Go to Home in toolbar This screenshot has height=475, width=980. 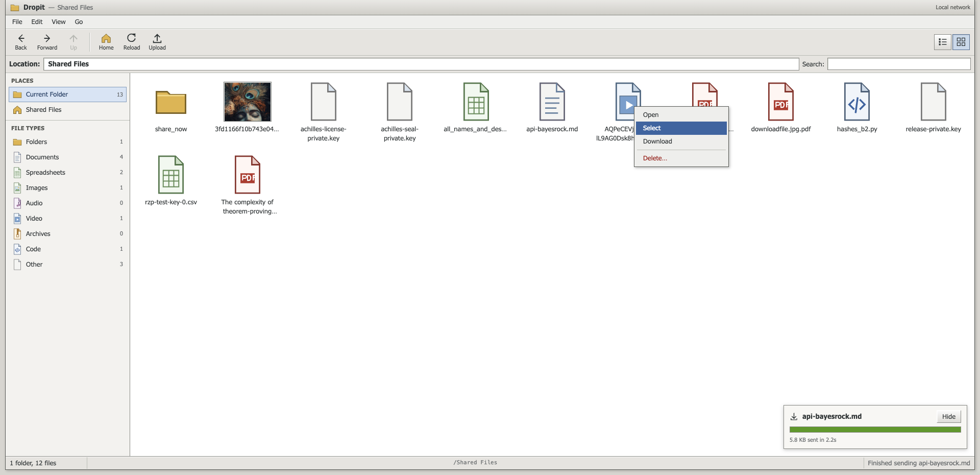point(106,42)
